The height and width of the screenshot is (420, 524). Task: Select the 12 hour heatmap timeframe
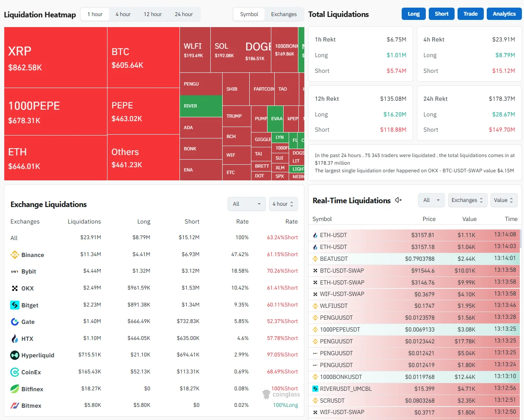(153, 14)
